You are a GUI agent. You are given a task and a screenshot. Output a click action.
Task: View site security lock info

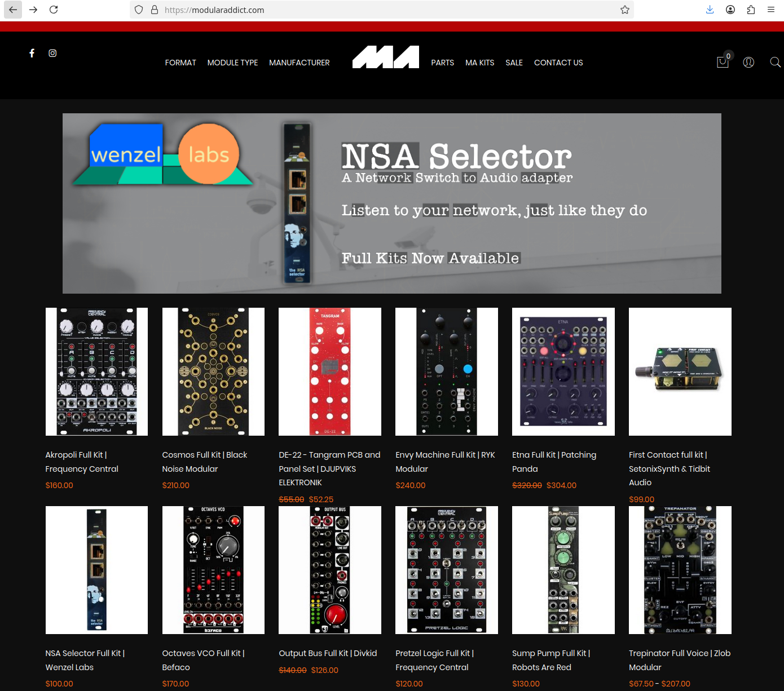point(154,10)
